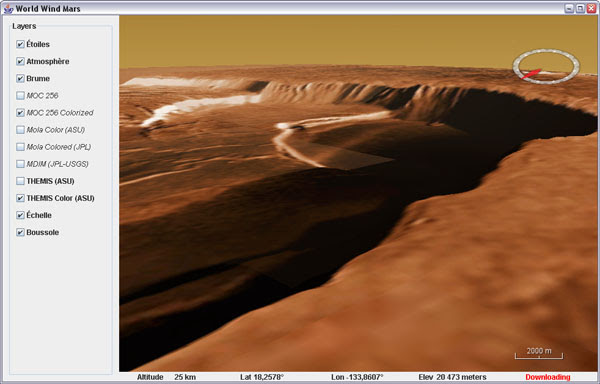Viewport: 600px width, 384px height.
Task: Enable the MOC 256 layer
Action: pyautogui.click(x=20, y=96)
